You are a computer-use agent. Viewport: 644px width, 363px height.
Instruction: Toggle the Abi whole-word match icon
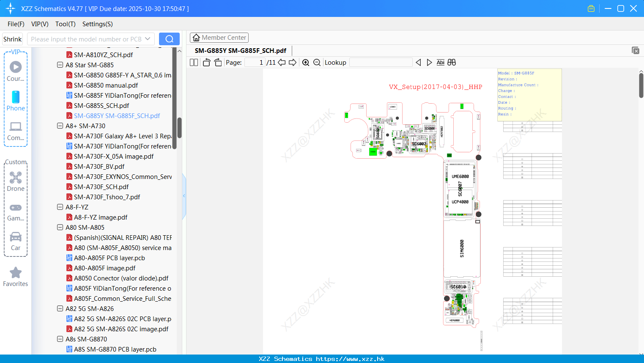coord(440,63)
